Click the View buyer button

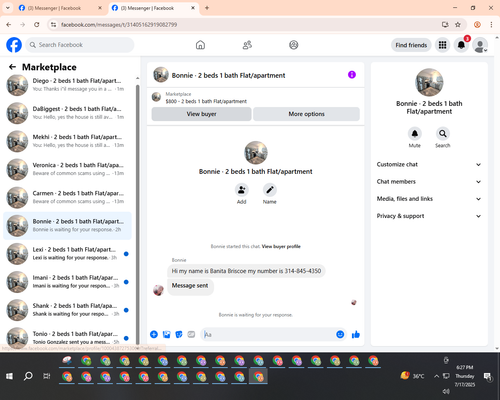click(201, 114)
